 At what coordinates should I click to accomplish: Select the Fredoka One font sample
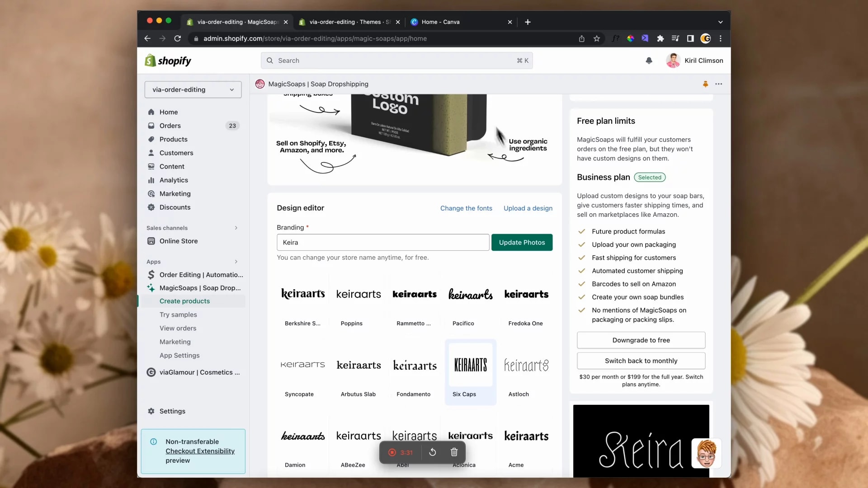(526, 301)
